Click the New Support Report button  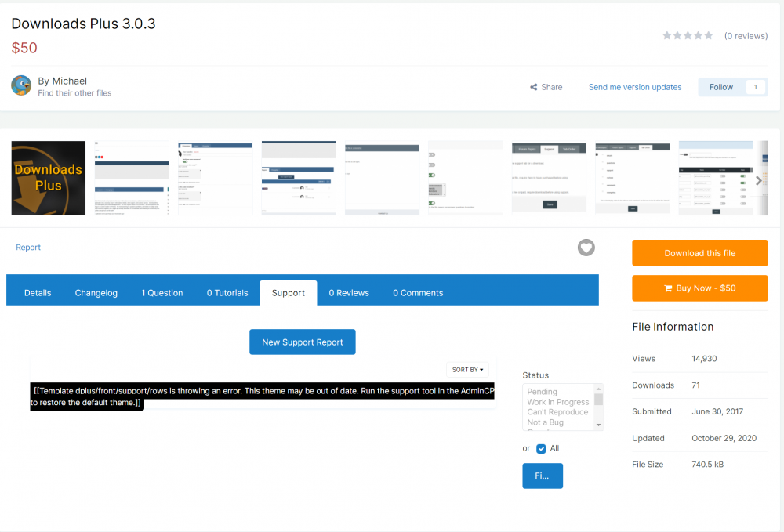click(302, 342)
